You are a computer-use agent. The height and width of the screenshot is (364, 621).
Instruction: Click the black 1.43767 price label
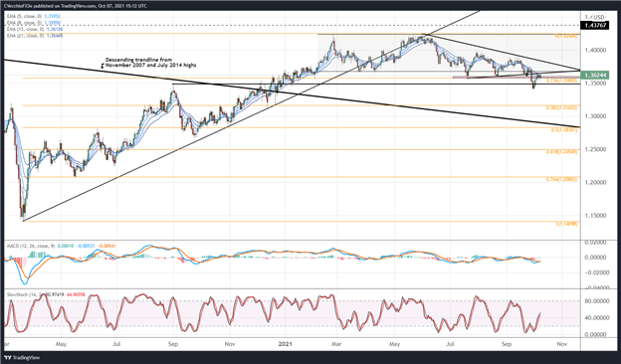click(596, 25)
